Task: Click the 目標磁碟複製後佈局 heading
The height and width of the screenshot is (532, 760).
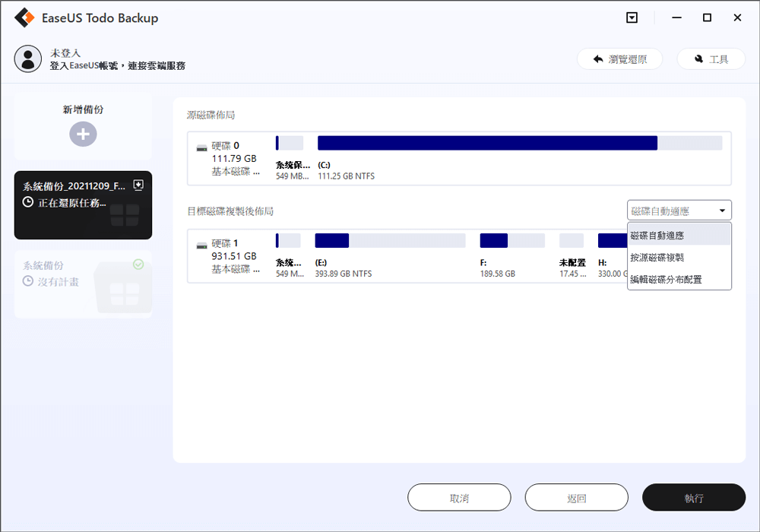Action: (230, 211)
